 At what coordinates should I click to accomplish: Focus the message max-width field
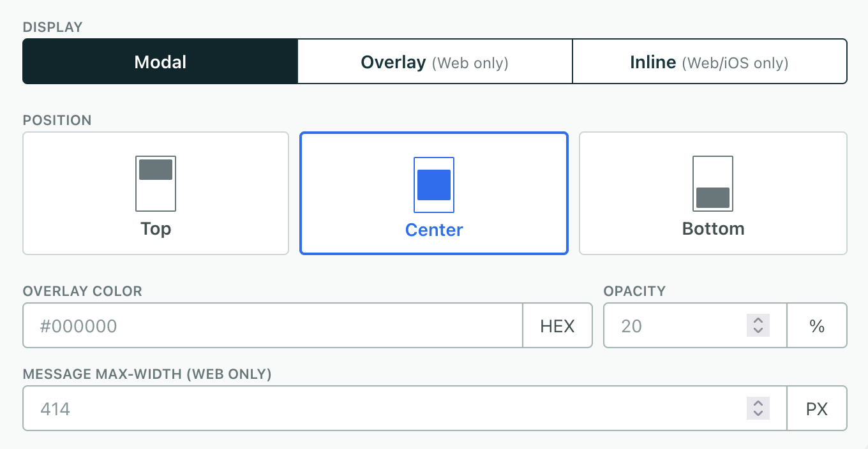pos(383,409)
